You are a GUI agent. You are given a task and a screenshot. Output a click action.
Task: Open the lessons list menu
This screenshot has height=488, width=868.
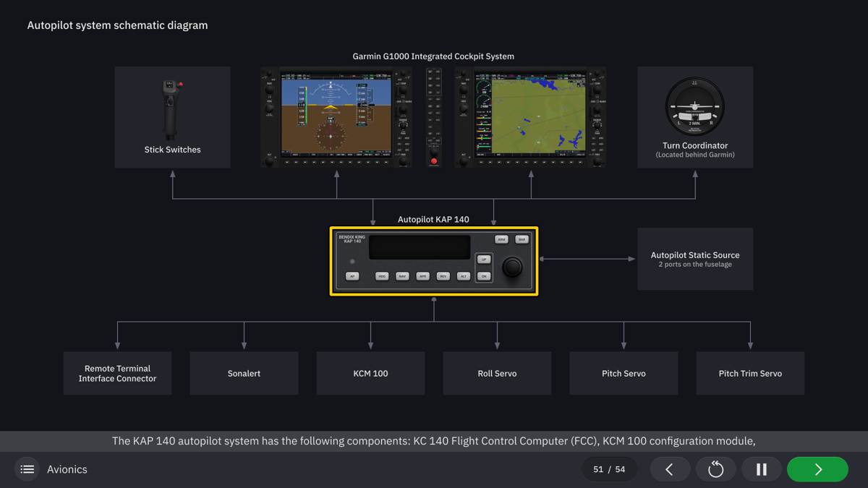(27, 469)
